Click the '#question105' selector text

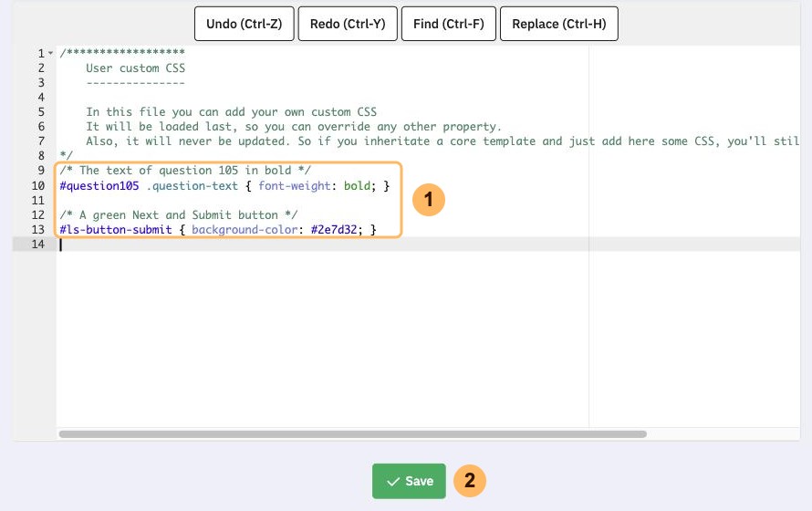99,186
